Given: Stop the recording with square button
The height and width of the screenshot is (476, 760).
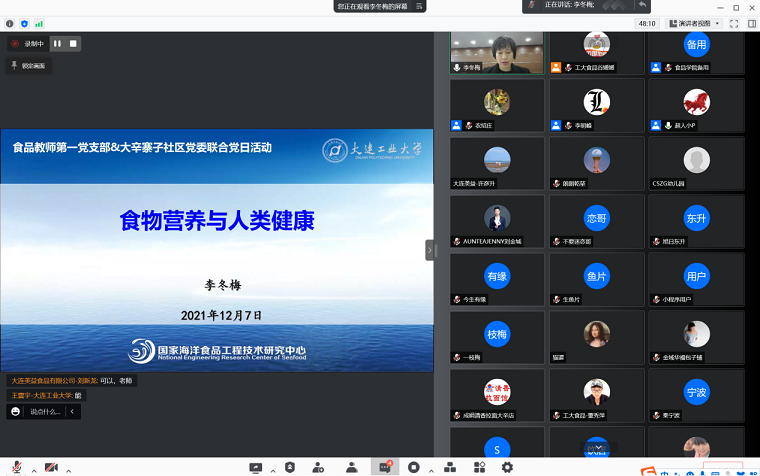Looking at the screenshot, I should (73, 43).
